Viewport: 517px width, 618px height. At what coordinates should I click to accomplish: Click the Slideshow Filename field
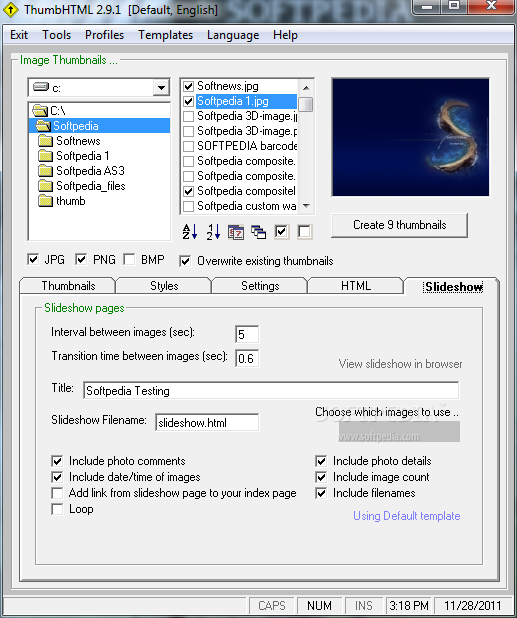[x=207, y=423]
